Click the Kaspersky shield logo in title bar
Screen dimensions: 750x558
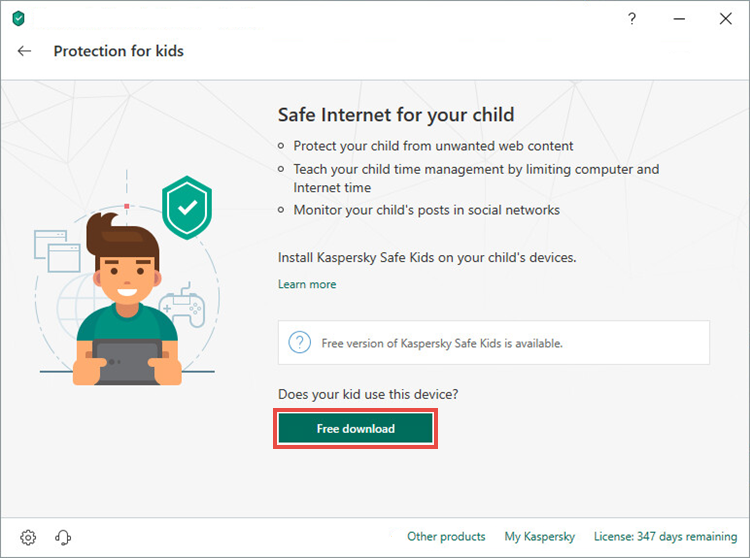tap(18, 19)
